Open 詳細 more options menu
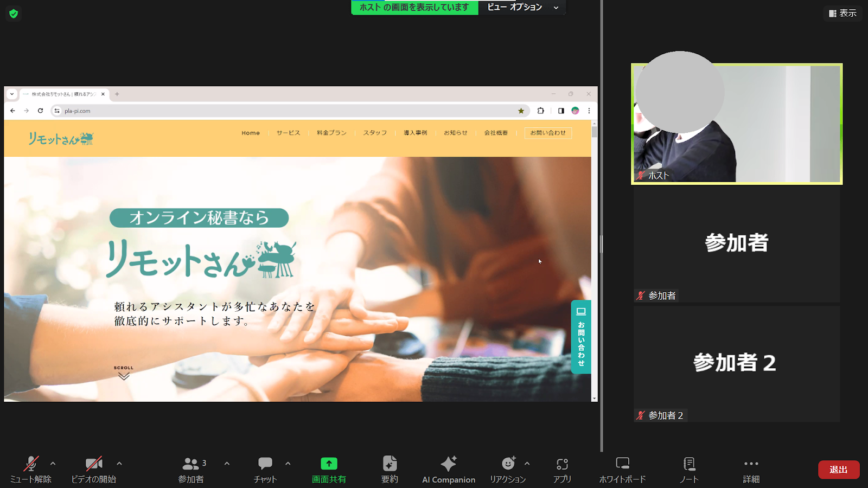 pyautogui.click(x=751, y=470)
